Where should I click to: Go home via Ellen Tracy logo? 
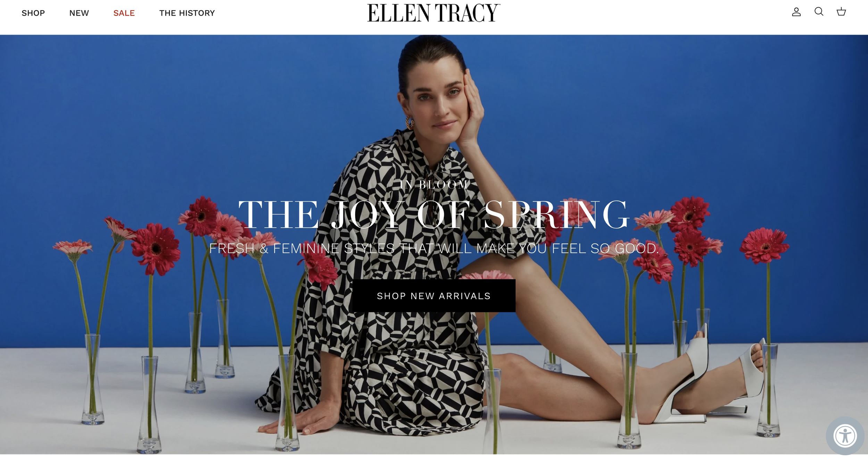tap(434, 13)
